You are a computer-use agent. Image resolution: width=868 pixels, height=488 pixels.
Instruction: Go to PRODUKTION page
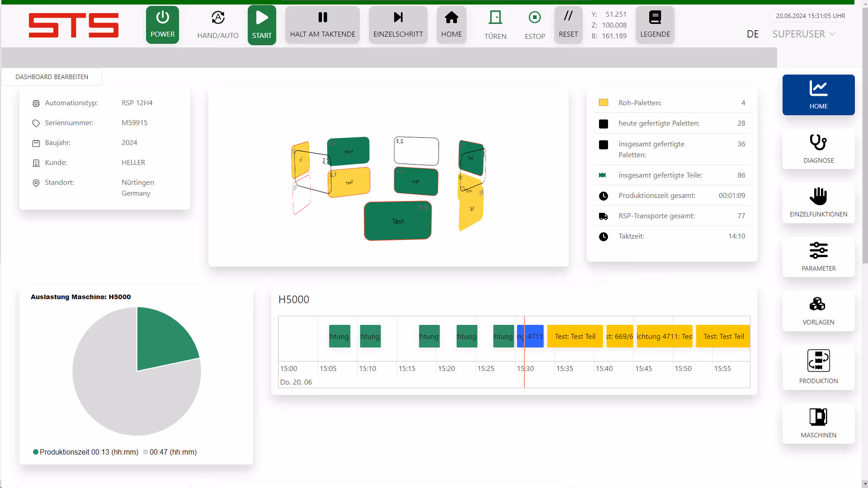(x=818, y=367)
